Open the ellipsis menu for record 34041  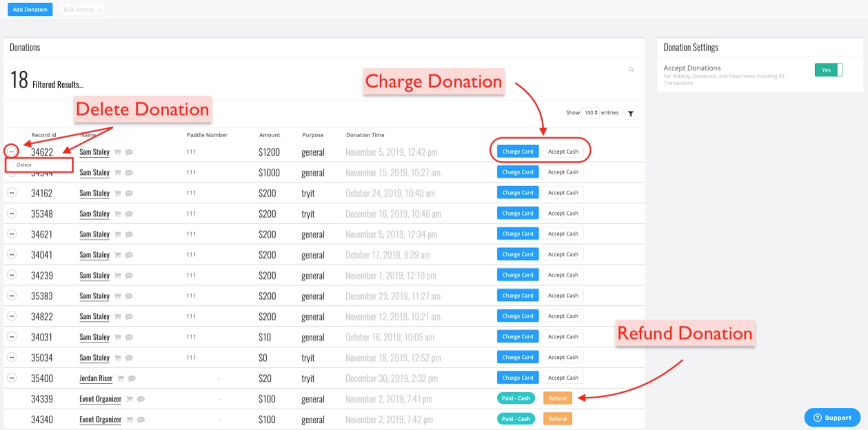[x=12, y=255]
